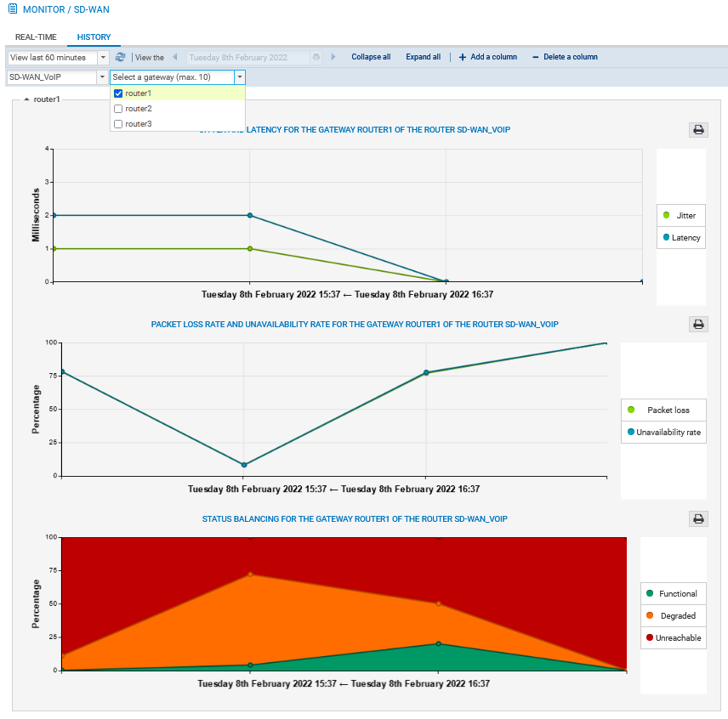Image resolution: width=728 pixels, height=719 pixels.
Task: Click the Monitor page icon in header
Action: [12, 9]
